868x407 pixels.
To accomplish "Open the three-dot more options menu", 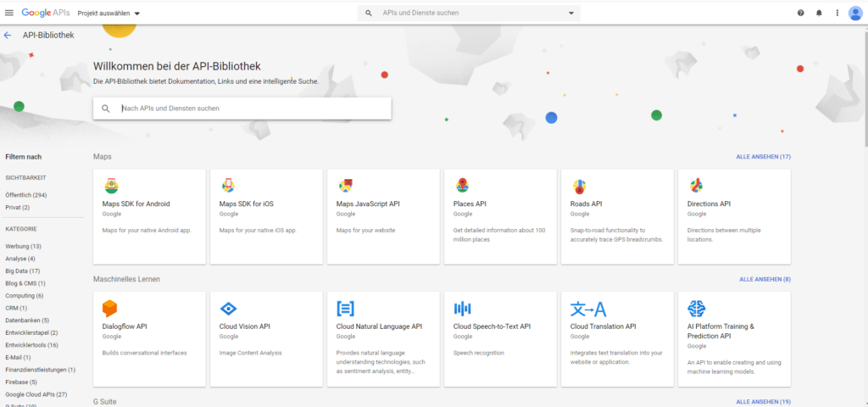I will click(x=837, y=14).
